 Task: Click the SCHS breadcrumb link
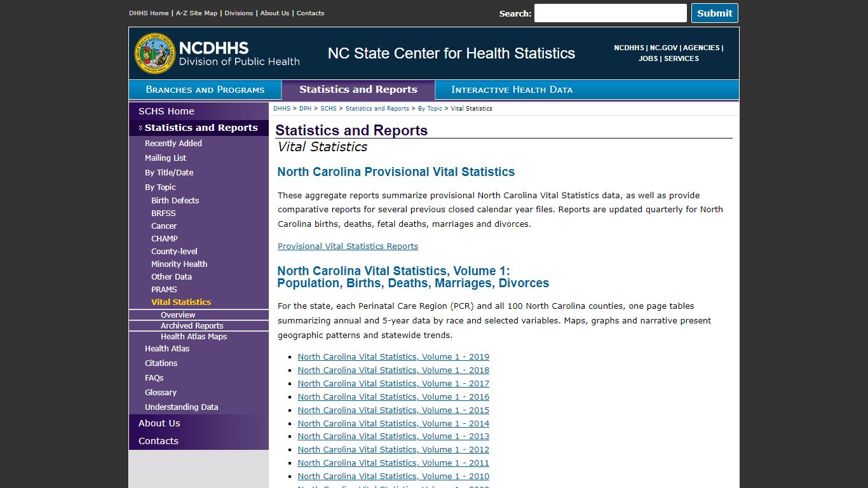click(x=329, y=109)
